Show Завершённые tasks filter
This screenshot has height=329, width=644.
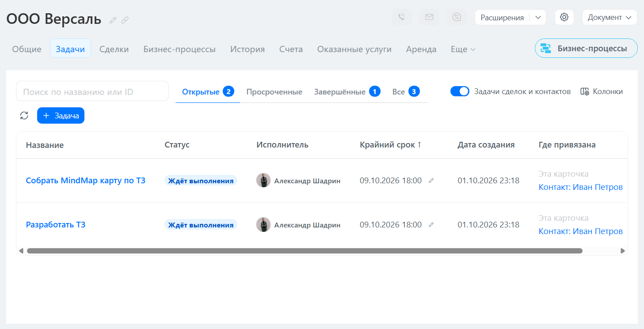[347, 92]
